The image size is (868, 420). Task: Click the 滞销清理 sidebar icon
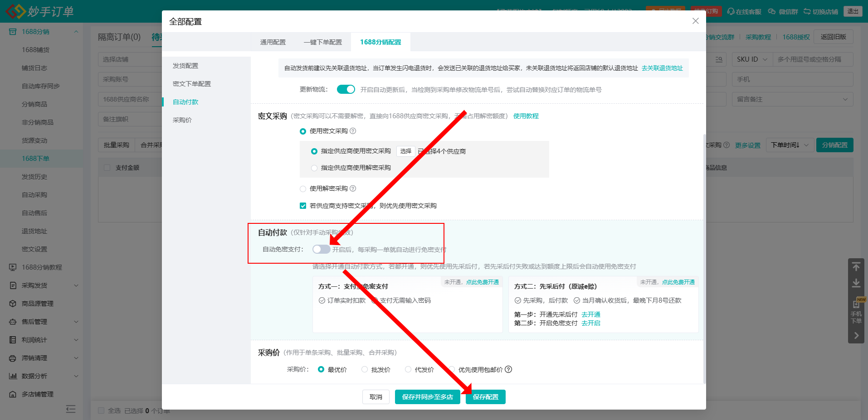coord(13,358)
